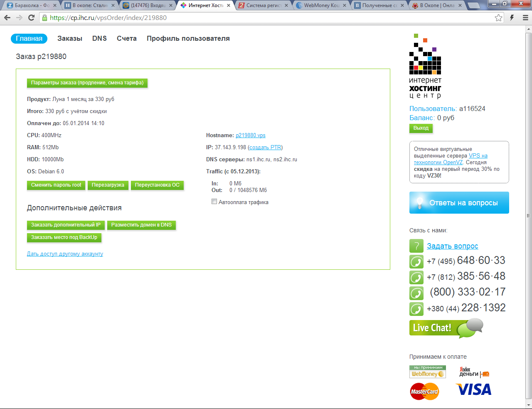Open the Счета navigation item
This screenshot has width=532, height=409.
tap(127, 39)
